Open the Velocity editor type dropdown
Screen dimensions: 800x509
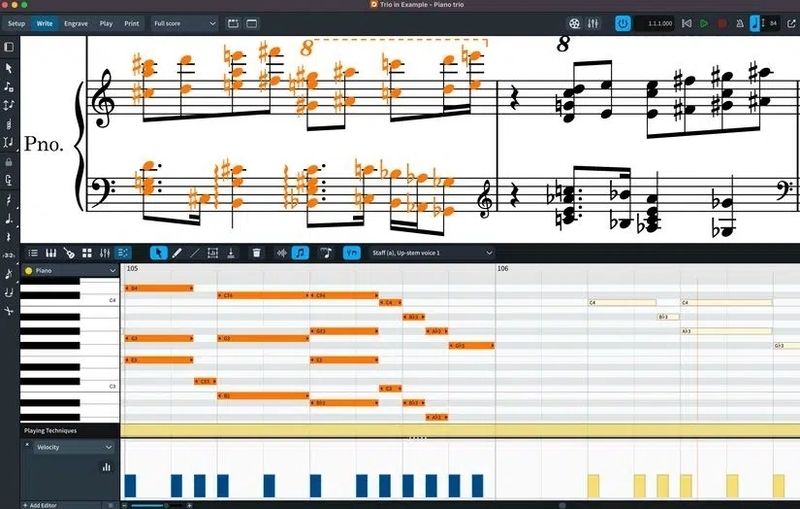pos(74,447)
